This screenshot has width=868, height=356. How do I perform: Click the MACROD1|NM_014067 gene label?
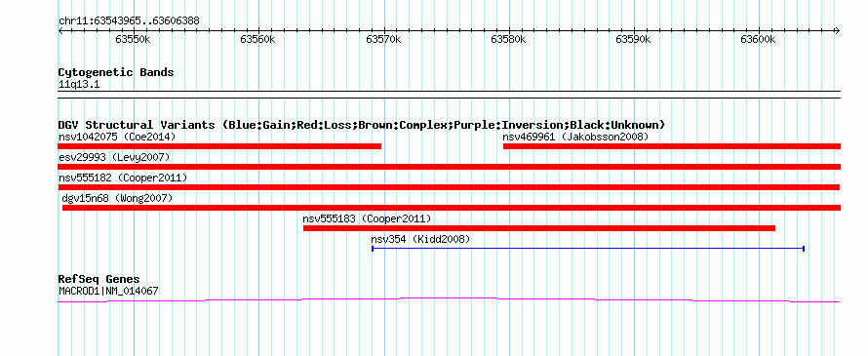click(x=109, y=290)
